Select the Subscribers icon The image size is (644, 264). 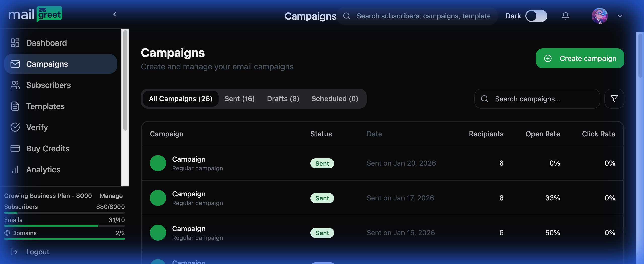coord(15,85)
